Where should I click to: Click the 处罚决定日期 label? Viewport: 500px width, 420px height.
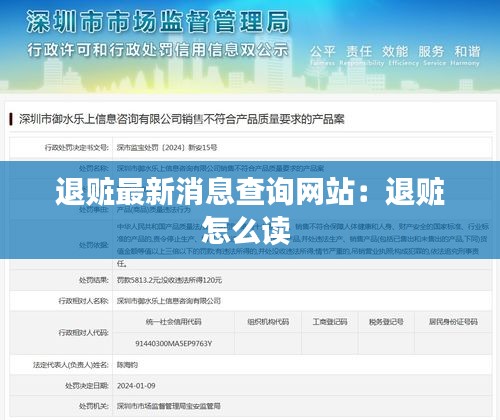87,386
